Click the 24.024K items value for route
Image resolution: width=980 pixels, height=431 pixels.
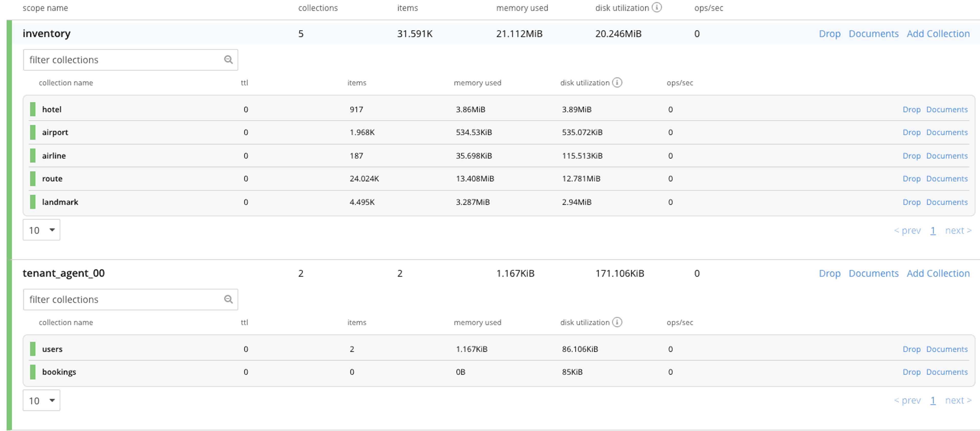[x=364, y=179]
